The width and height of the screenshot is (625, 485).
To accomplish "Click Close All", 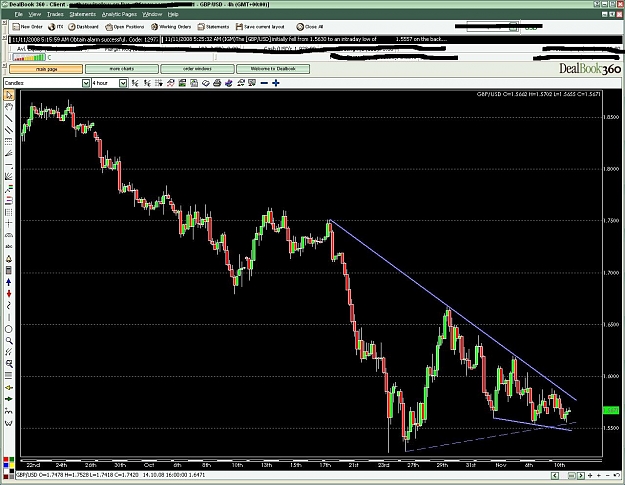I will [x=310, y=27].
